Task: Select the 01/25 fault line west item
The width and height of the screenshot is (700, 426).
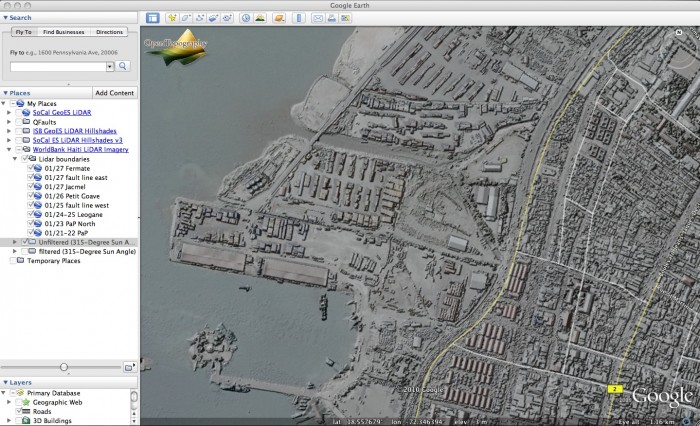Action: point(77,205)
